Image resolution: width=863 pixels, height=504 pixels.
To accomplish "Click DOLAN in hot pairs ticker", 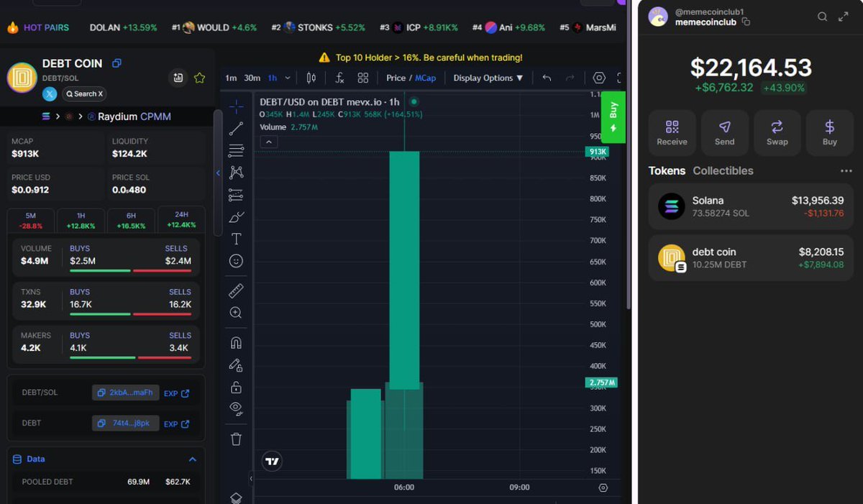I will click(123, 27).
